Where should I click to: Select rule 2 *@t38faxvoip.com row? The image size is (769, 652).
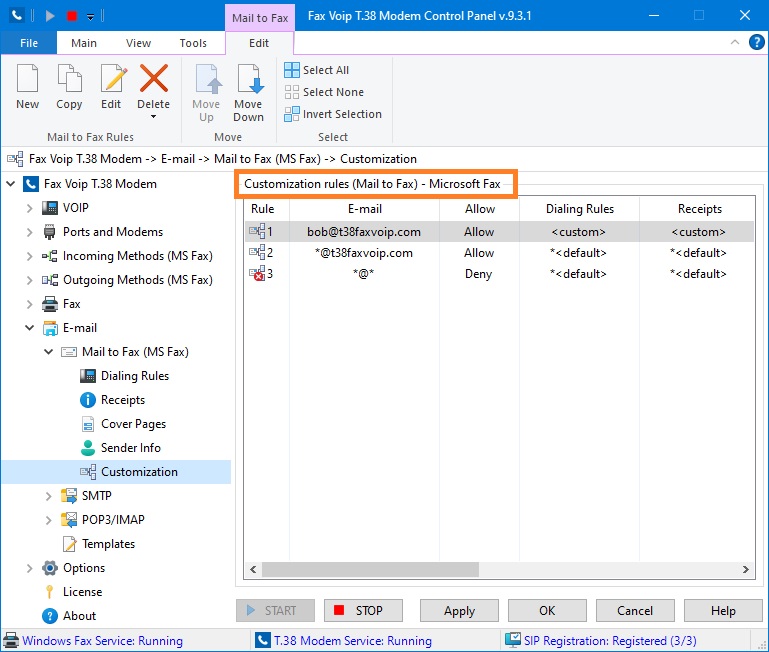499,253
